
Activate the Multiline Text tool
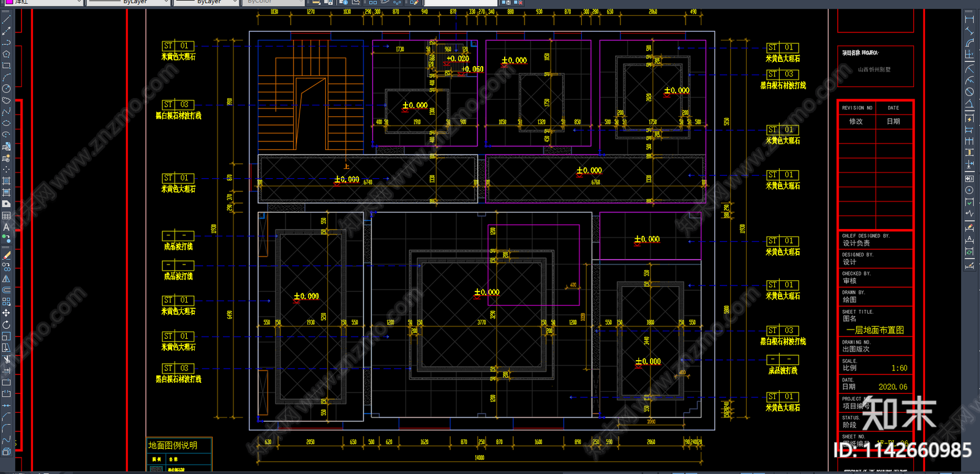6,227
